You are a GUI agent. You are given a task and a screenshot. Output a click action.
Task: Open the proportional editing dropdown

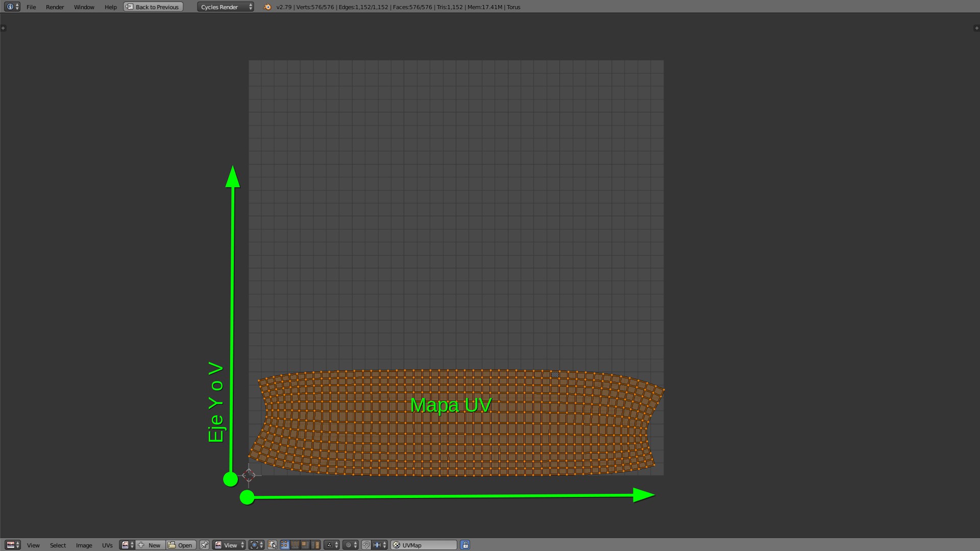click(x=351, y=545)
